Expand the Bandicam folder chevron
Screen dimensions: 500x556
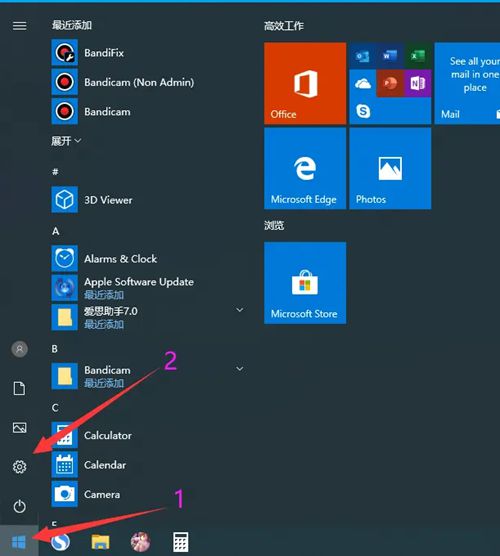(240, 369)
